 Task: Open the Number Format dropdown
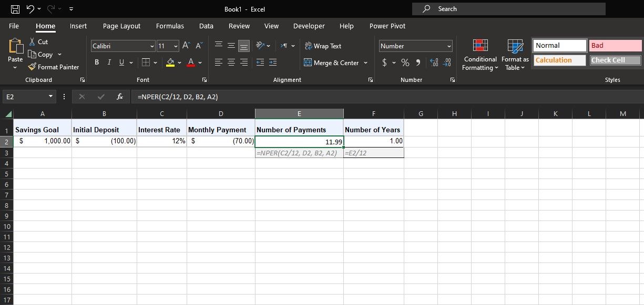coord(414,46)
